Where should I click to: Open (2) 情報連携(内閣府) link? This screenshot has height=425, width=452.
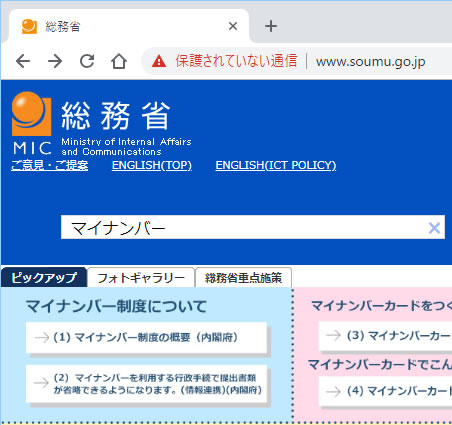146,384
